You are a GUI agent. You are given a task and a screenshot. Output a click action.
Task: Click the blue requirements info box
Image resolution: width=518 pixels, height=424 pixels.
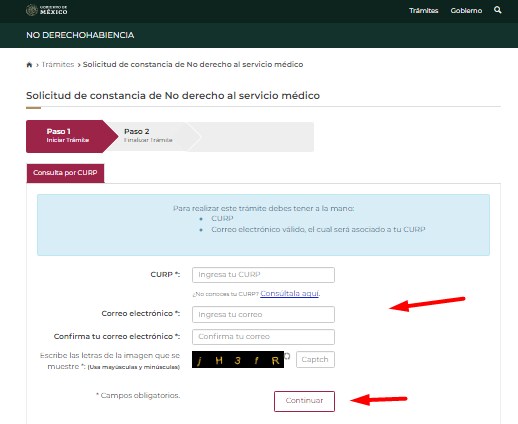[263, 225]
